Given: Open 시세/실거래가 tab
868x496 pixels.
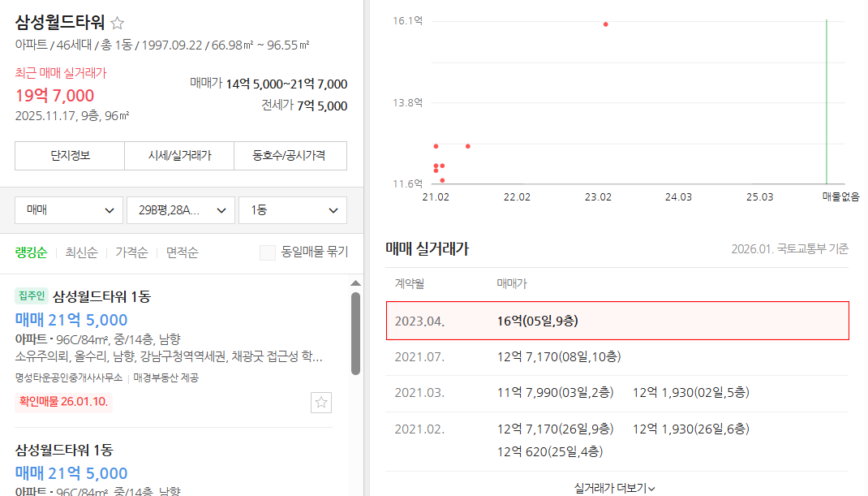Looking at the screenshot, I should pos(179,156).
